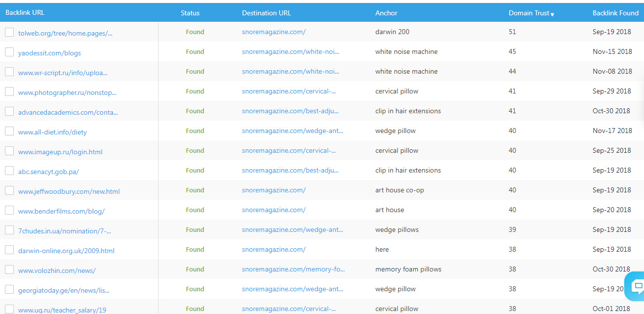644x314 pixels.
Task: Click the Status column header
Action: coord(190,13)
